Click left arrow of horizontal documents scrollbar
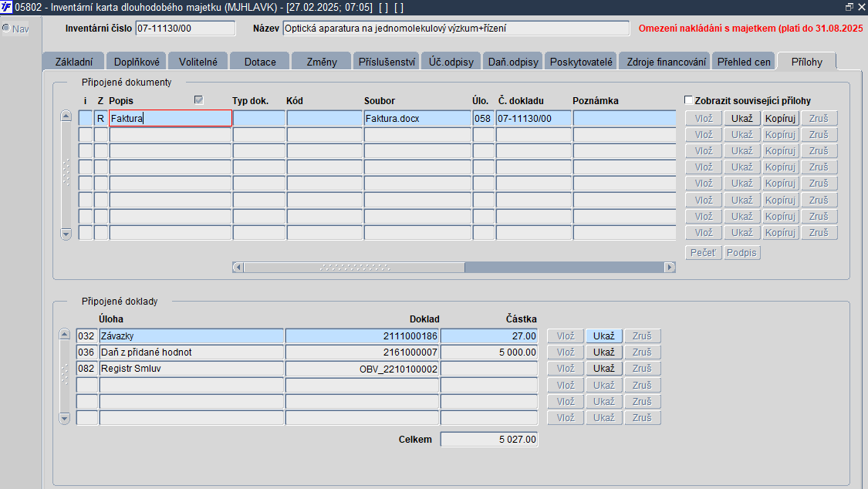868x489 pixels. click(x=238, y=267)
